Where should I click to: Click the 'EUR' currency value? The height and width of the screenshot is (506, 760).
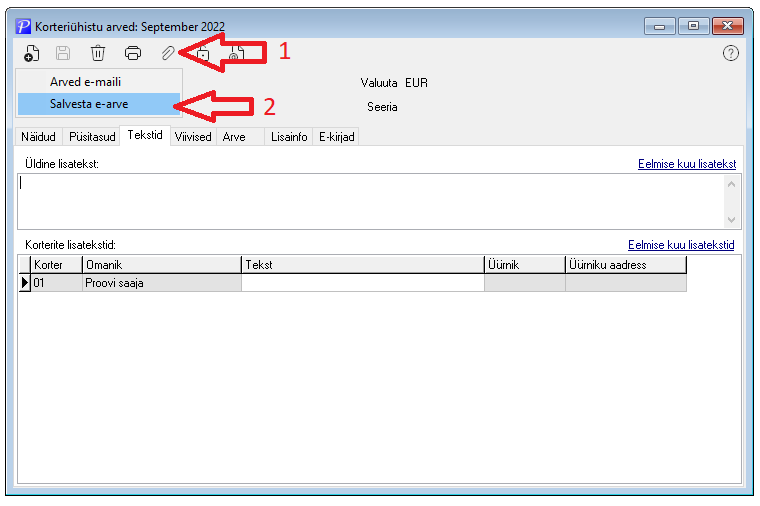(x=416, y=83)
